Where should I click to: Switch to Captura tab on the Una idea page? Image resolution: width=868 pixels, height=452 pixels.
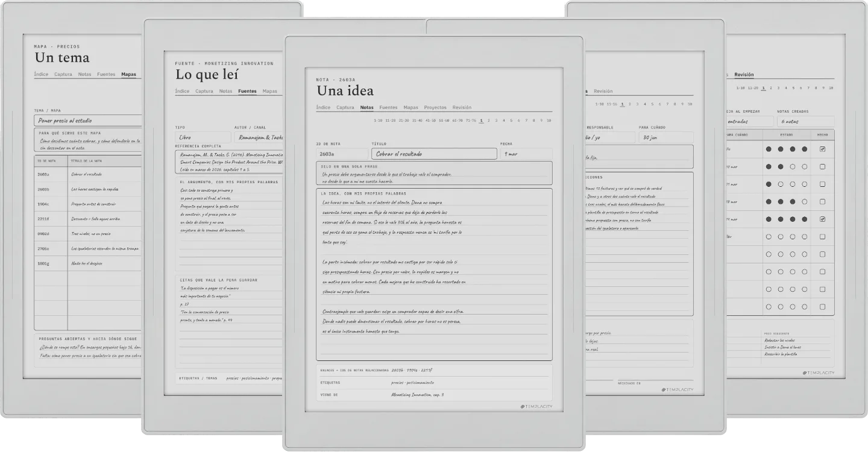[345, 107]
